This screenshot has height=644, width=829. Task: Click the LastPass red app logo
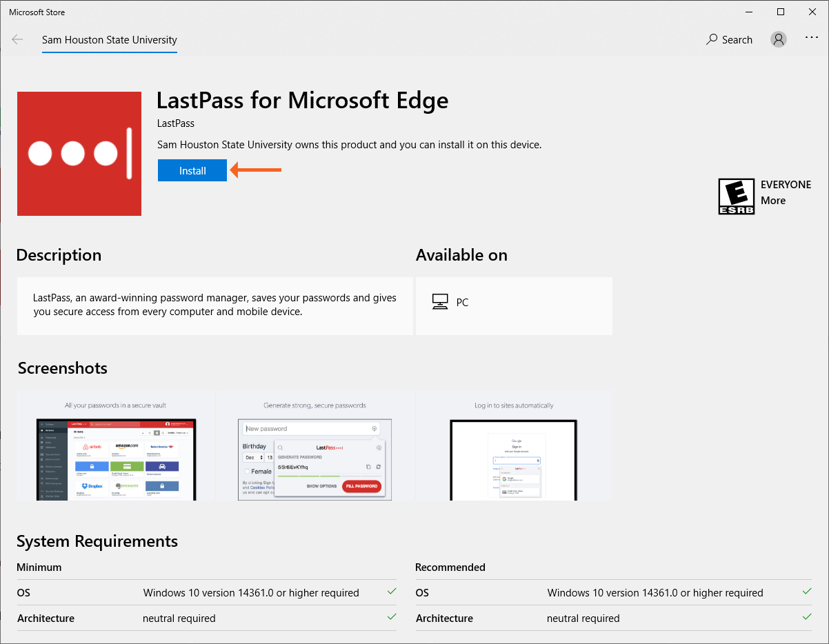79,153
